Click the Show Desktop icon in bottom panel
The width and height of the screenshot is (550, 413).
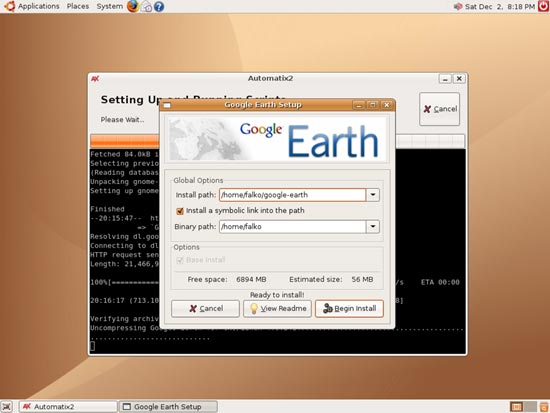[x=7, y=407]
